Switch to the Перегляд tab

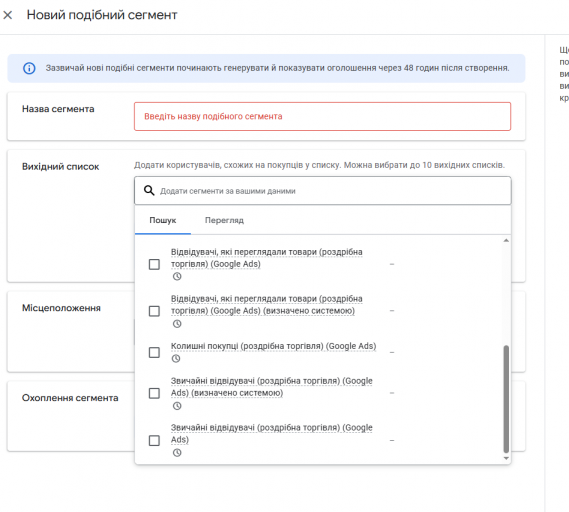pyautogui.click(x=224, y=220)
